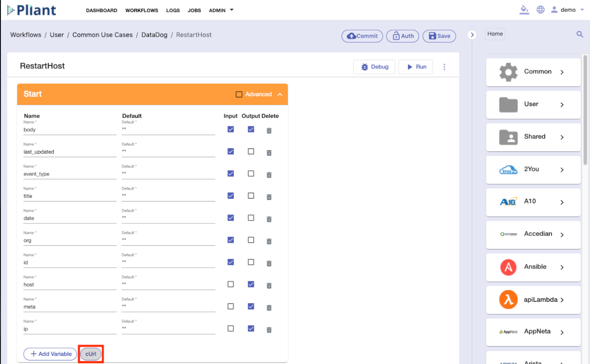Image resolution: width=590 pixels, height=364 pixels.
Task: Click the Debug button
Action: coord(374,67)
